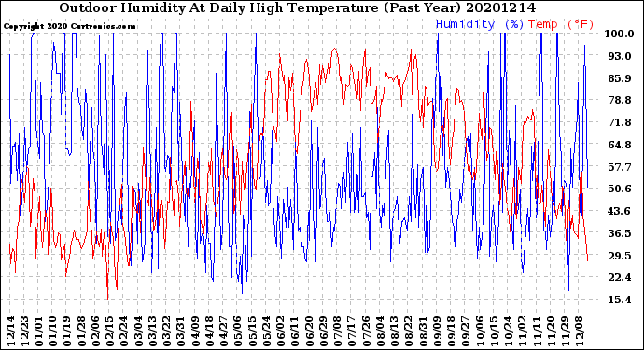Viewport: 644px width, 350px height.
Task: Click the x-axis date label 06/20
Action: click(x=308, y=331)
